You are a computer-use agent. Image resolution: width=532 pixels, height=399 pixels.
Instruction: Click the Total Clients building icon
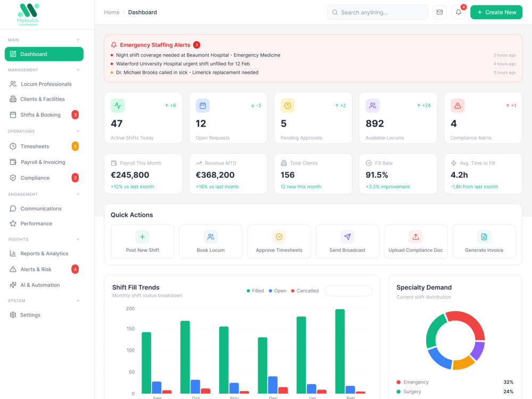(x=284, y=163)
